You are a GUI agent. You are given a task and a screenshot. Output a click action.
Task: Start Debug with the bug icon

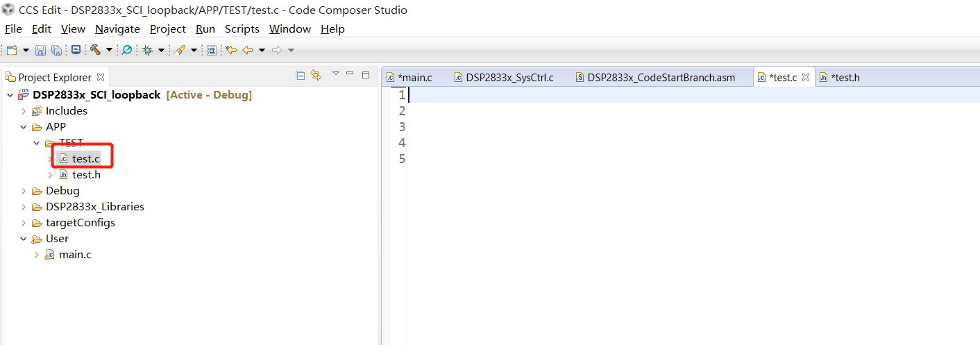click(147, 50)
